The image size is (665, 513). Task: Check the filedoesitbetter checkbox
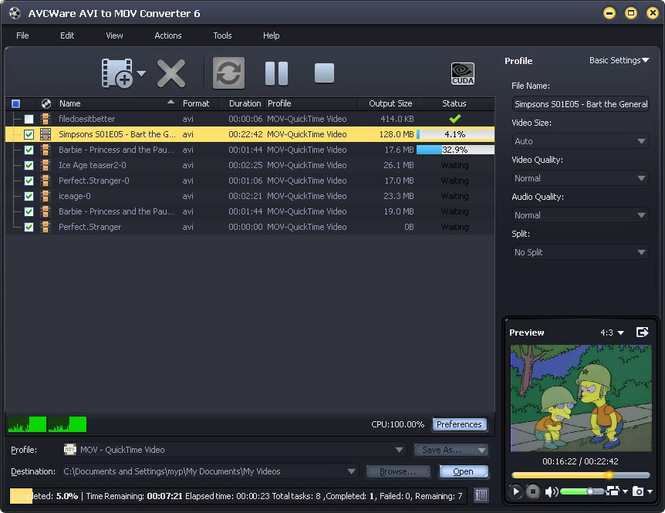pyautogui.click(x=28, y=119)
